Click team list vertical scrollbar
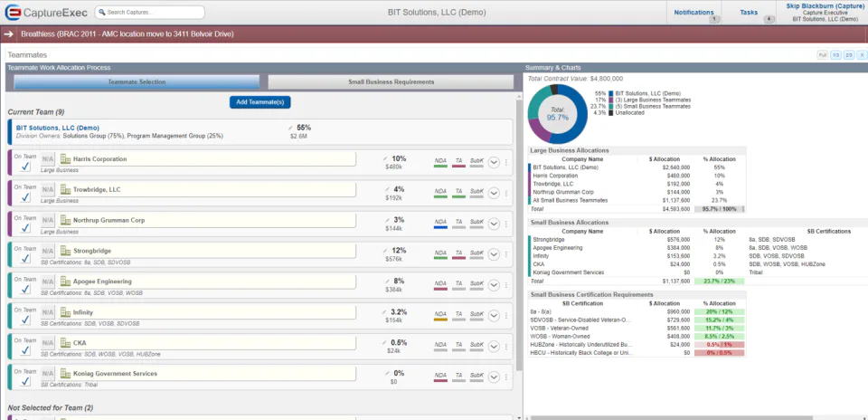 [519, 235]
